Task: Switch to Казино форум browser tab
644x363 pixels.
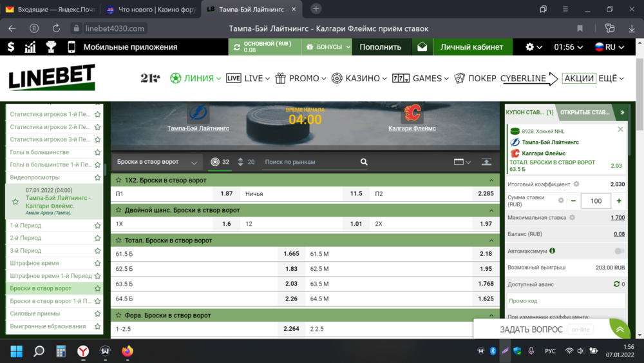Action: tap(150, 9)
